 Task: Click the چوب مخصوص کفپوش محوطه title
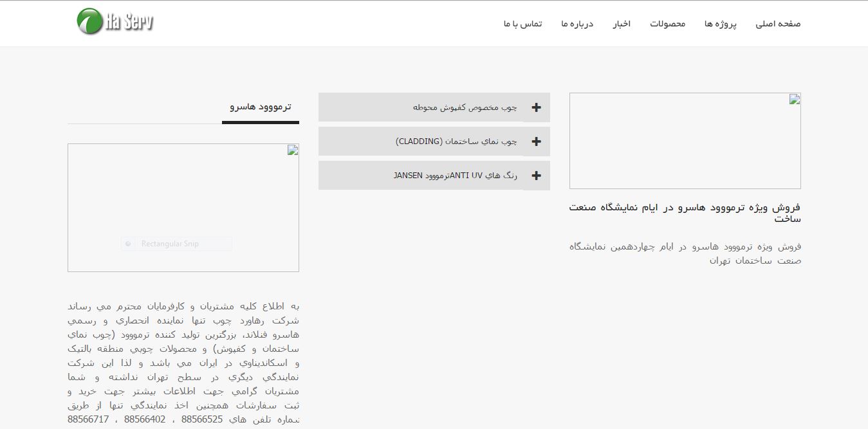pos(465,107)
